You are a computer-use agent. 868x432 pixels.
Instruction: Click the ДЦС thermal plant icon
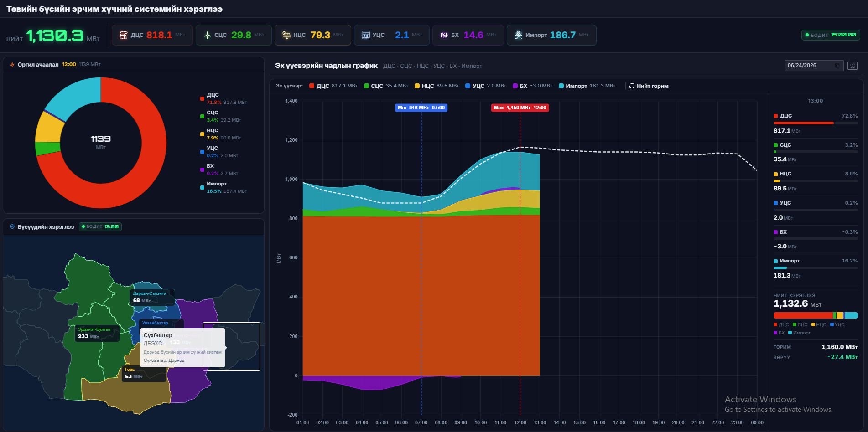point(123,35)
